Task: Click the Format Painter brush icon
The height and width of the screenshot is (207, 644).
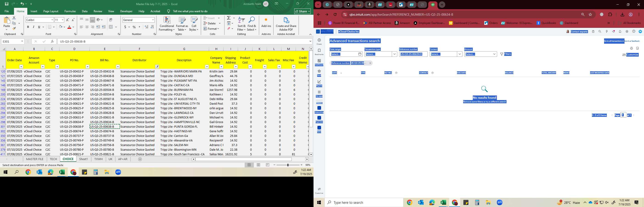Action: 14,28
